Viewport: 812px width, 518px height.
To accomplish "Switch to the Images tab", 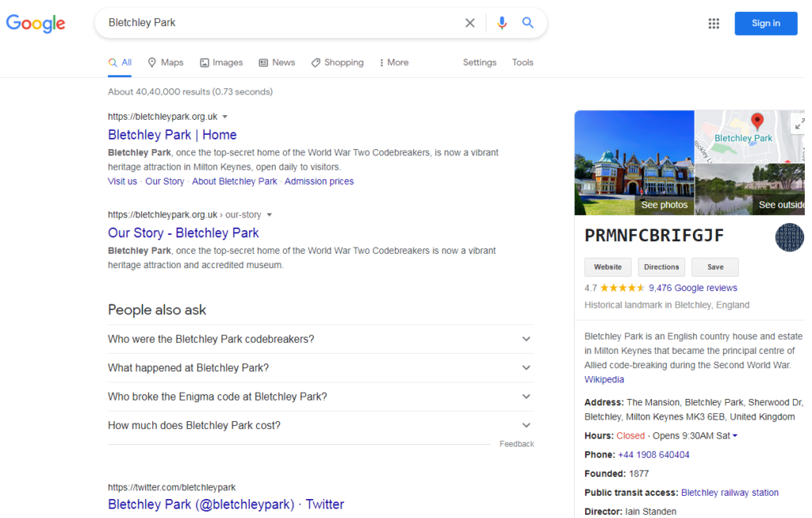I will [221, 63].
